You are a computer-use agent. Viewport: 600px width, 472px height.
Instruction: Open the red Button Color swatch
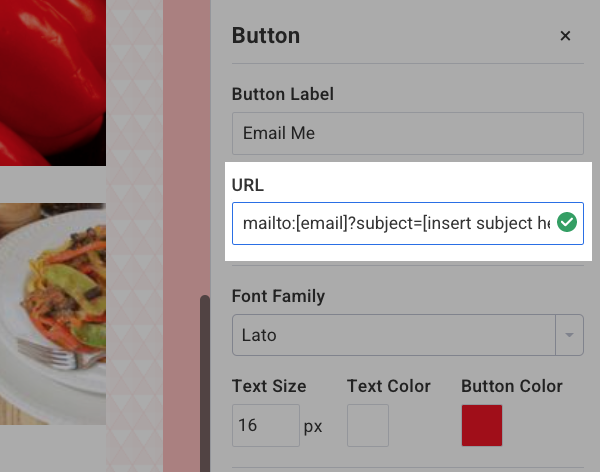click(481, 426)
